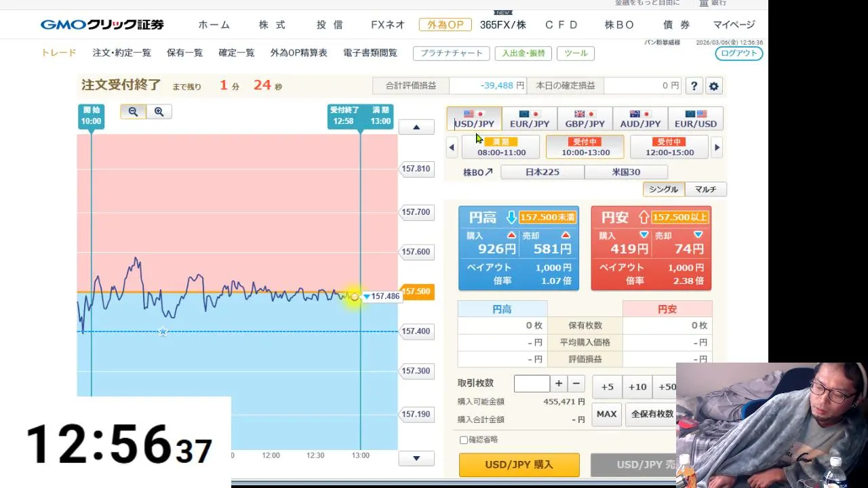The width and height of the screenshot is (868, 488).
Task: Click the ログアウト button
Action: [x=739, y=53]
